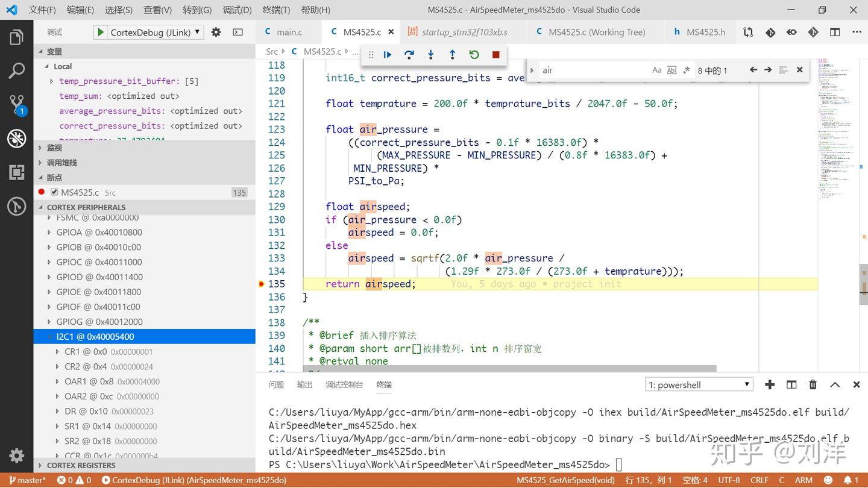Expand the GPIOA @ 0x40010800 node
The image size is (868, 488).
click(x=49, y=232)
